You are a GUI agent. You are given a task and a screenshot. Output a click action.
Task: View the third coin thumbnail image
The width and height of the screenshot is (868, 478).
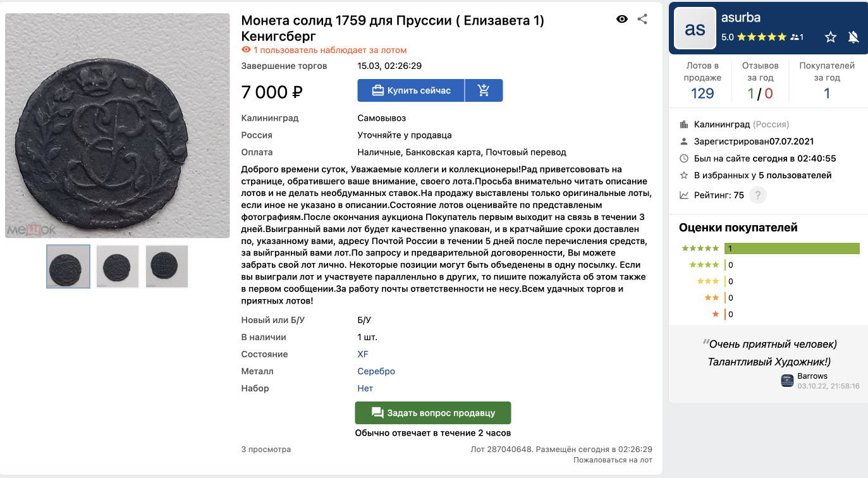click(x=167, y=266)
